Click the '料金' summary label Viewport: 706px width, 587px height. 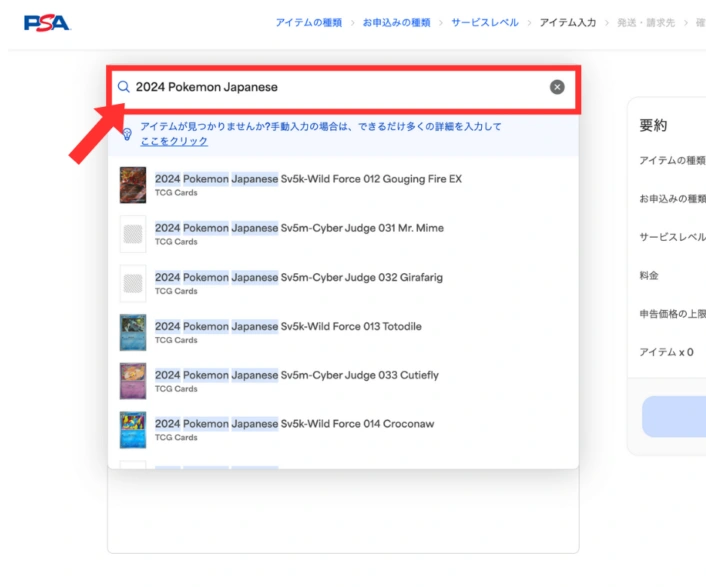tap(649, 275)
